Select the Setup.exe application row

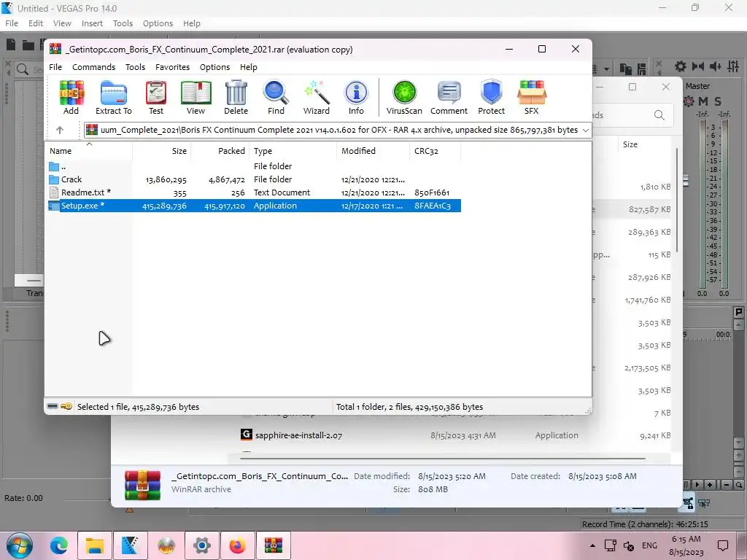pyautogui.click(x=254, y=206)
